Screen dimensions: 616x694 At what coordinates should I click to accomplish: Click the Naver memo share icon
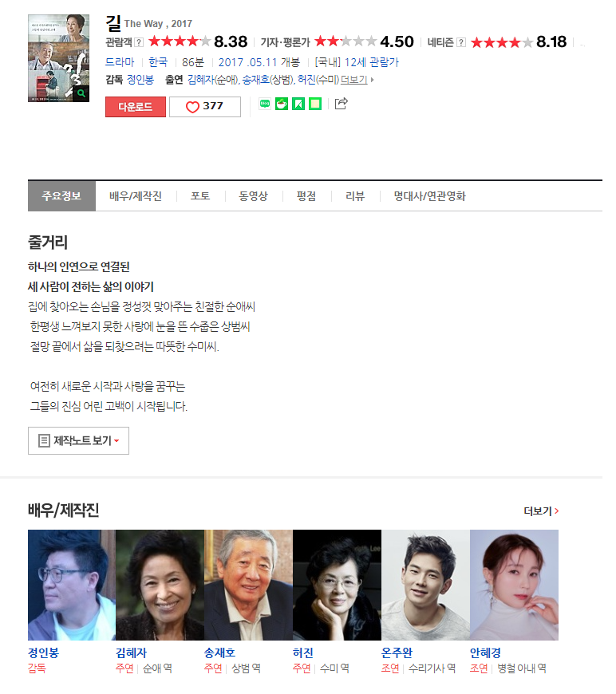pos(315,104)
